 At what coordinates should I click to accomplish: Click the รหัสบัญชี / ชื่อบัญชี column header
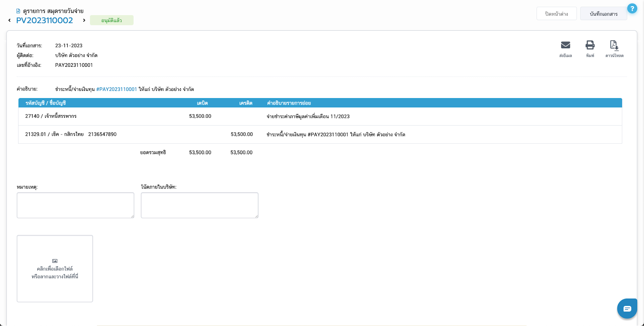tap(45, 103)
